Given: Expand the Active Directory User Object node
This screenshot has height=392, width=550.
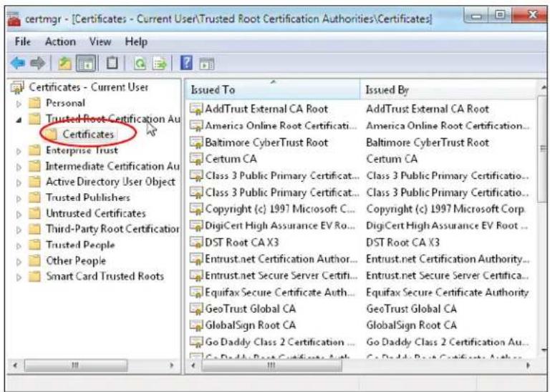Looking at the screenshot, I should [x=19, y=182].
